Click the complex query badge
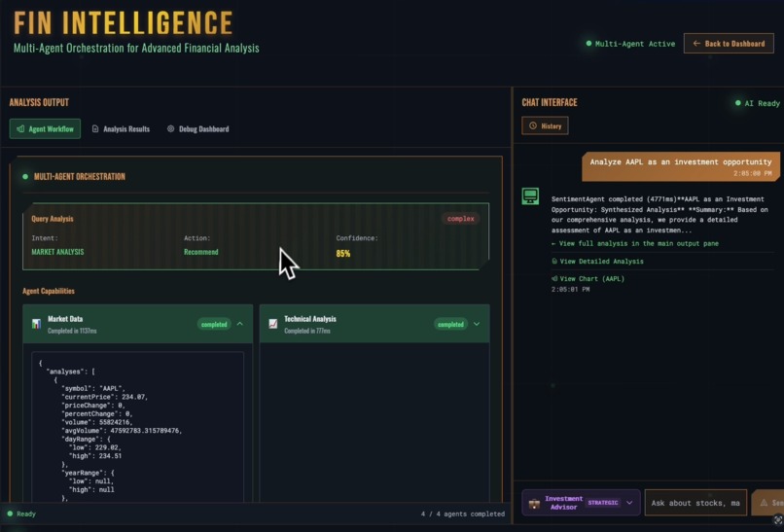The image size is (784, 532). [460, 219]
